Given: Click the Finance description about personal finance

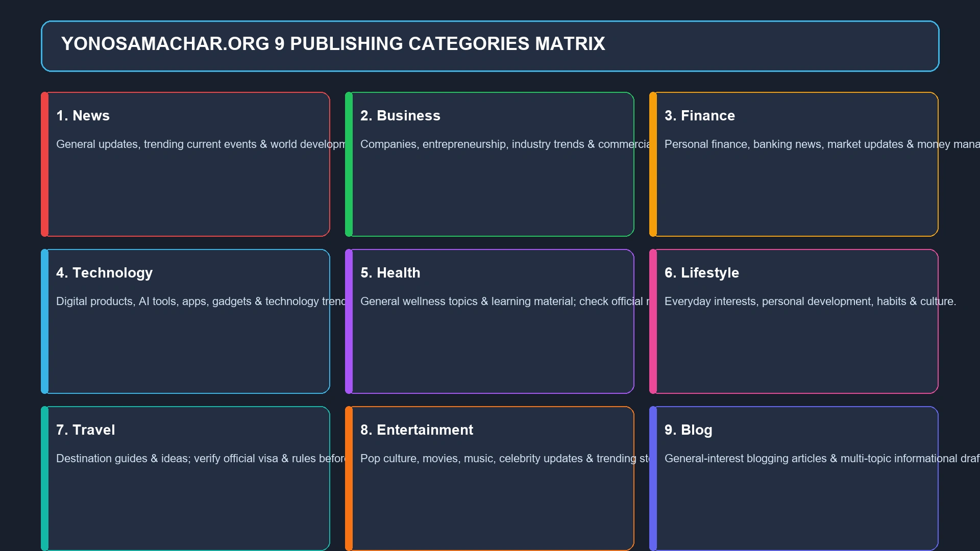Looking at the screenshot, I should 822,144.
